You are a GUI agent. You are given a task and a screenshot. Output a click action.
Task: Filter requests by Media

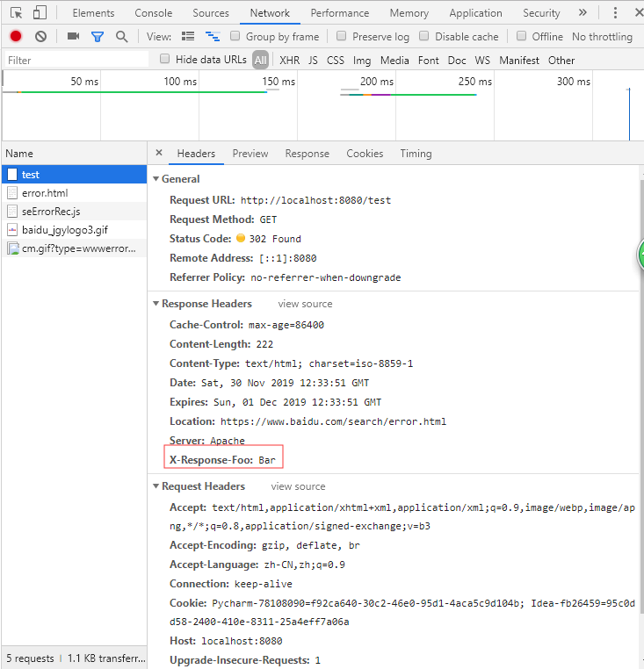394,61
